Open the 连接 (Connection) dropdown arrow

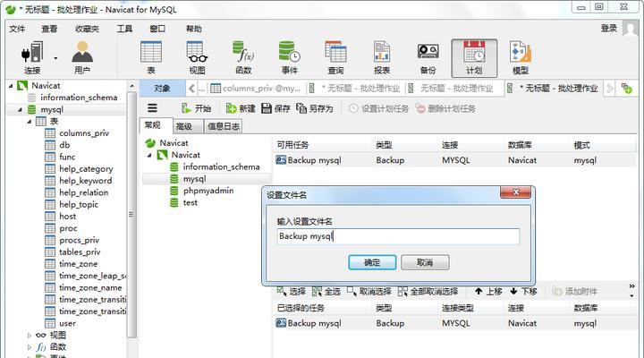(55, 57)
